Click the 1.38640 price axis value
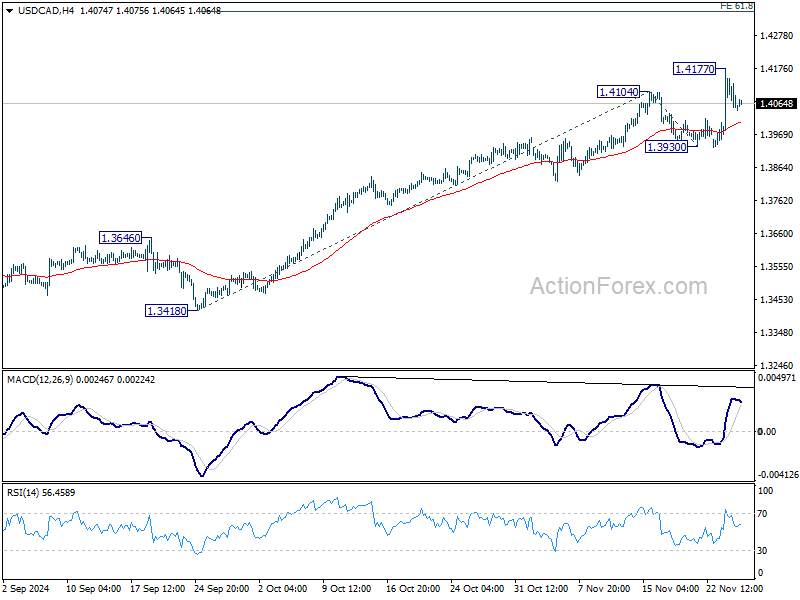 click(x=777, y=167)
